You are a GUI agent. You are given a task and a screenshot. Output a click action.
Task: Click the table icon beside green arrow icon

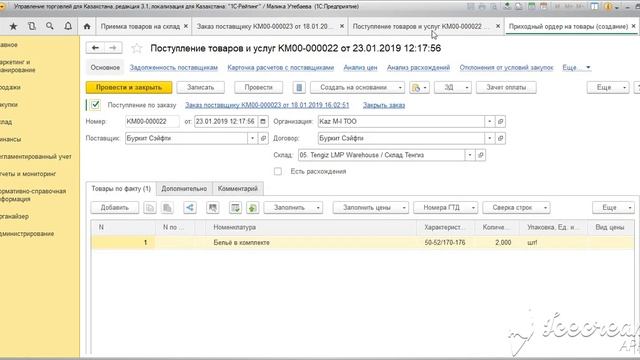236,208
